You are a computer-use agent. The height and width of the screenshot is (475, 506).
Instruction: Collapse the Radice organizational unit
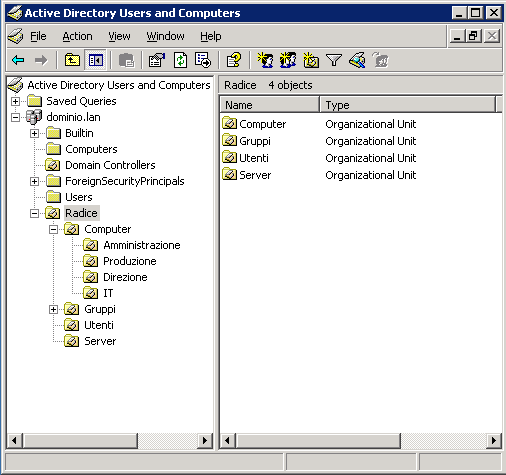[34, 213]
